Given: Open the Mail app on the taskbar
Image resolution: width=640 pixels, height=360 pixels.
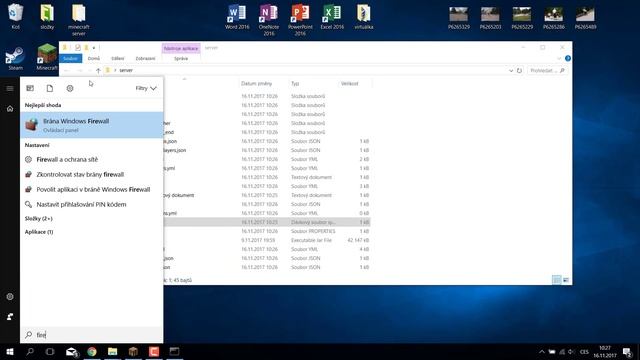Looking at the screenshot, I should 72,352.
